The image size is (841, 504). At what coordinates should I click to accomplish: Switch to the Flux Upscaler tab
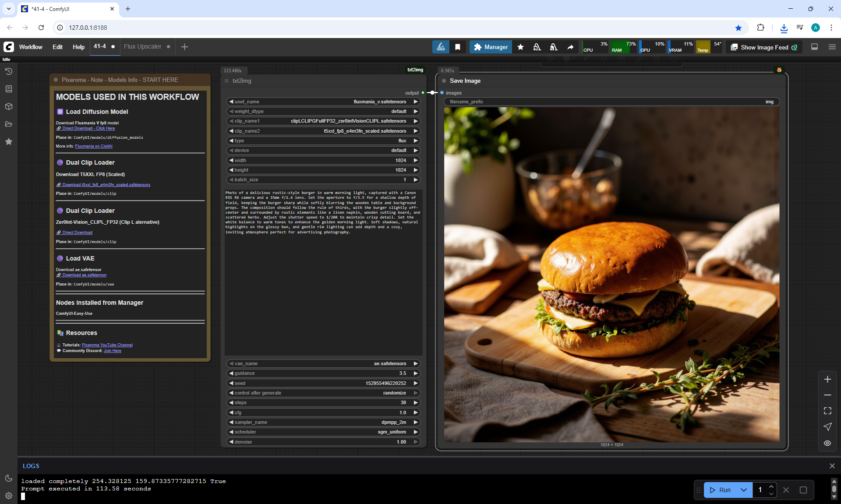coord(142,46)
